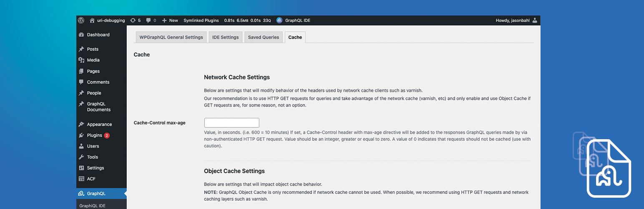644x209 pixels.
Task: Click the Cache-Control max-age label
Action: click(x=159, y=122)
